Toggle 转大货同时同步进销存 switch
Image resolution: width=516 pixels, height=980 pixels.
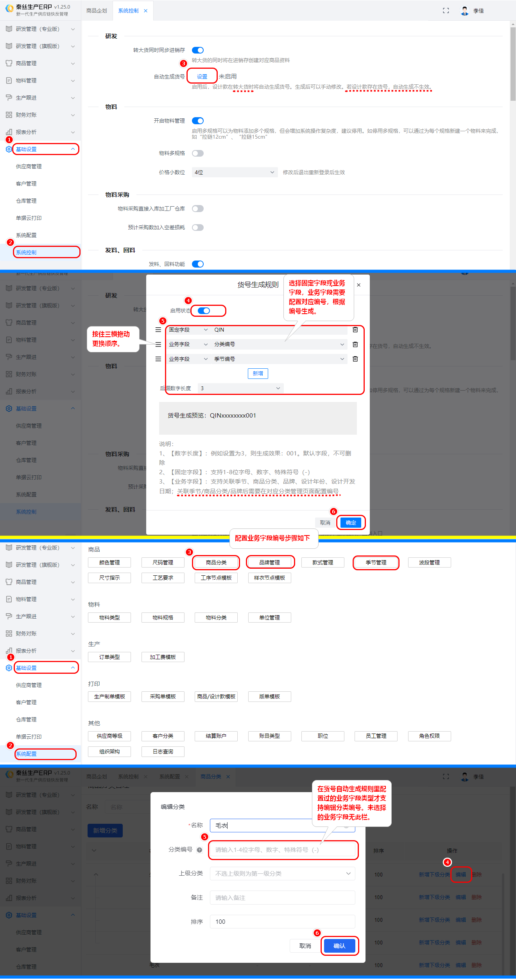tap(198, 50)
